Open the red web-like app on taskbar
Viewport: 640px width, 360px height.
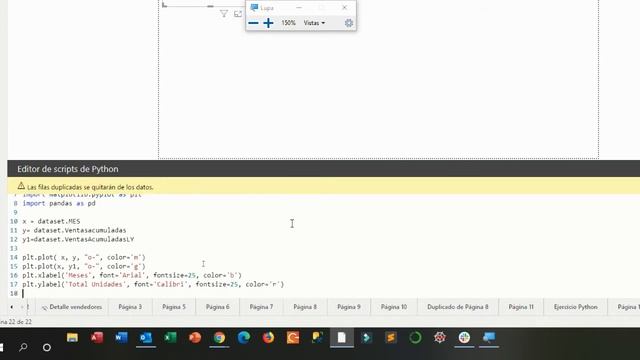[440, 338]
